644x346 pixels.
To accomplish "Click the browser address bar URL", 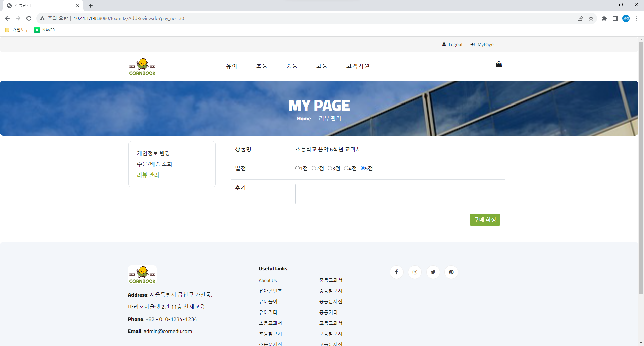I will click(129, 18).
